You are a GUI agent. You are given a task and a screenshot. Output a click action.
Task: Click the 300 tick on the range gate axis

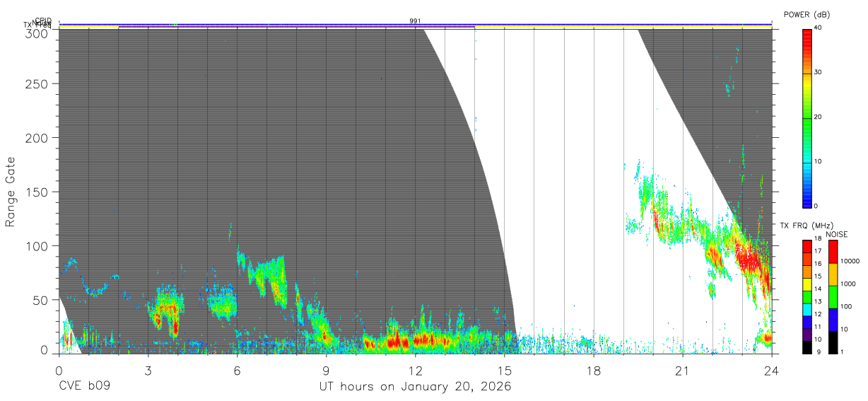pyautogui.click(x=37, y=33)
